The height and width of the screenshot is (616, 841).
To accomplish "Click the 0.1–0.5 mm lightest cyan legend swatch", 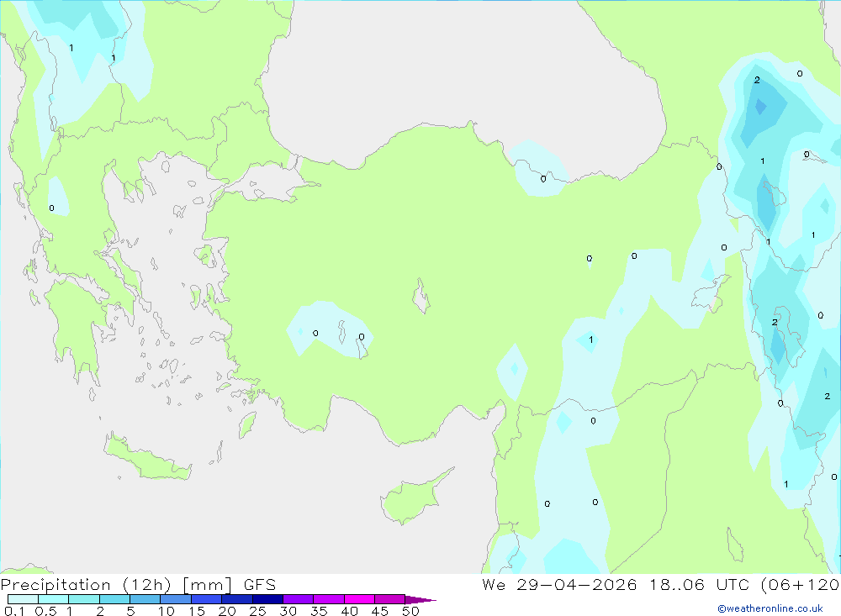I will (23, 599).
